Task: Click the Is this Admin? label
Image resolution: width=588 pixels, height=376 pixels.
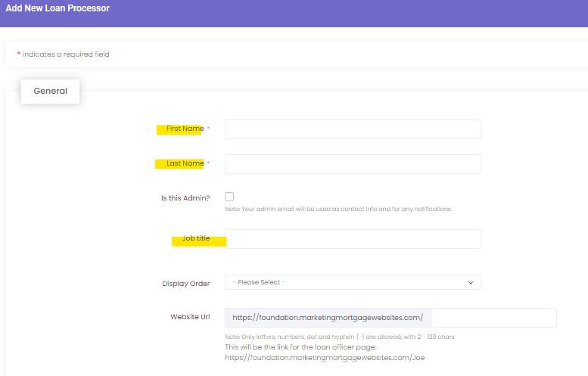Action: click(x=185, y=198)
